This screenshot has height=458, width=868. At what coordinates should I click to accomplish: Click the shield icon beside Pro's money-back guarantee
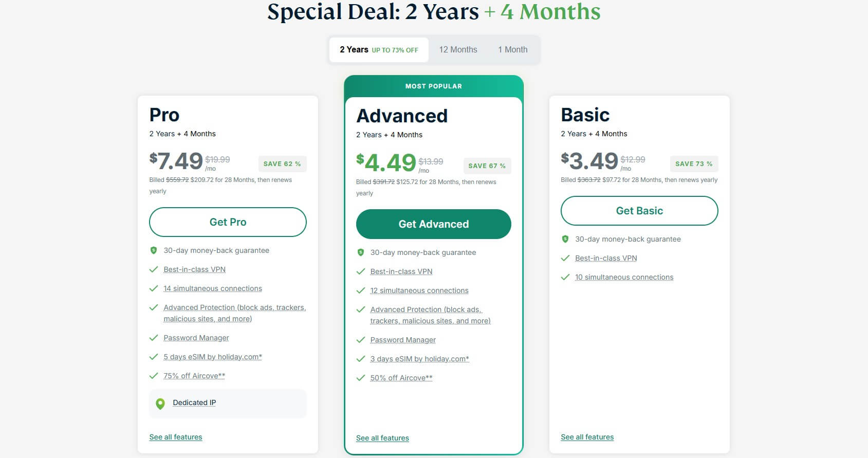[x=154, y=250]
